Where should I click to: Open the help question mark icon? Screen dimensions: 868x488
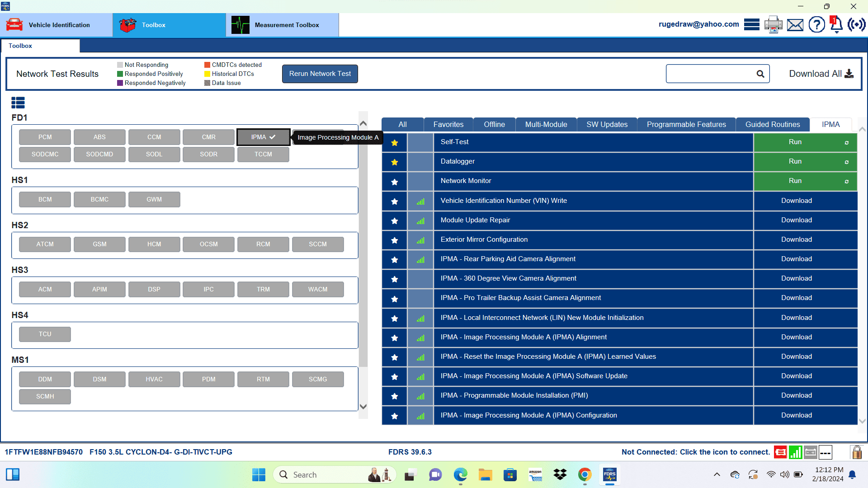coord(817,24)
